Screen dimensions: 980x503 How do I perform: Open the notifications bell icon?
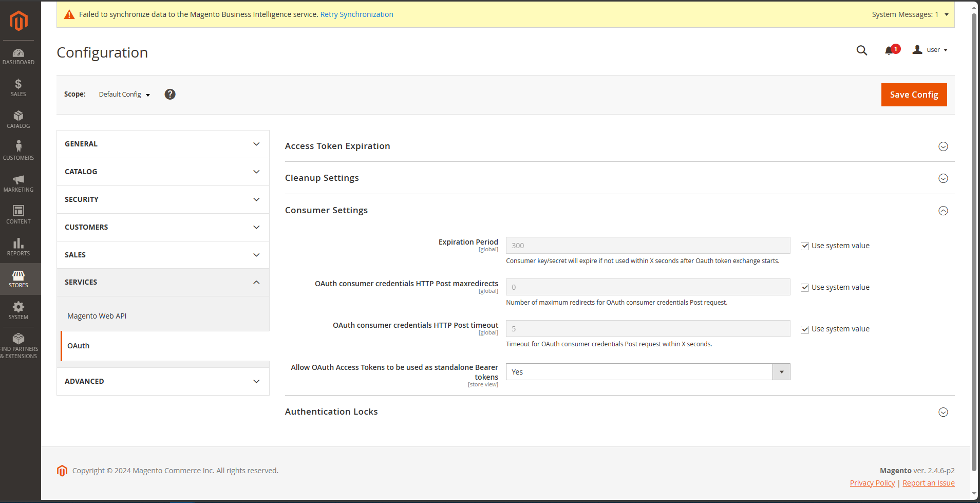click(x=890, y=50)
